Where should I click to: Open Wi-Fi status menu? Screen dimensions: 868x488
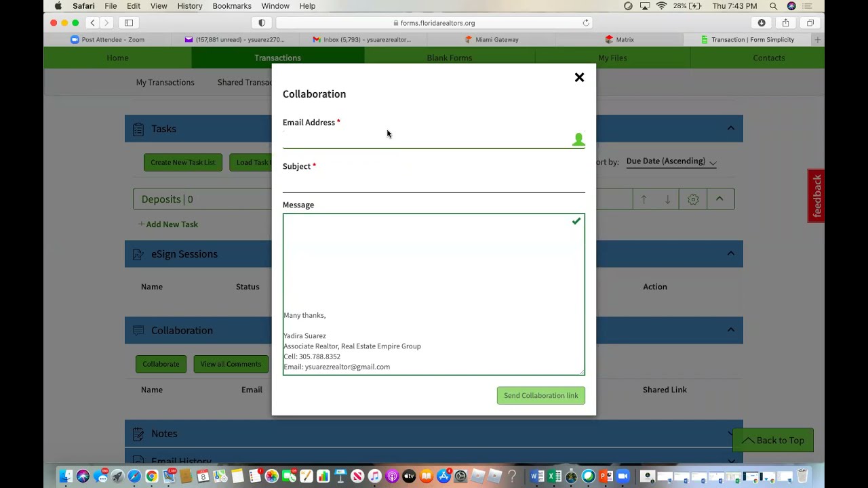pos(661,6)
